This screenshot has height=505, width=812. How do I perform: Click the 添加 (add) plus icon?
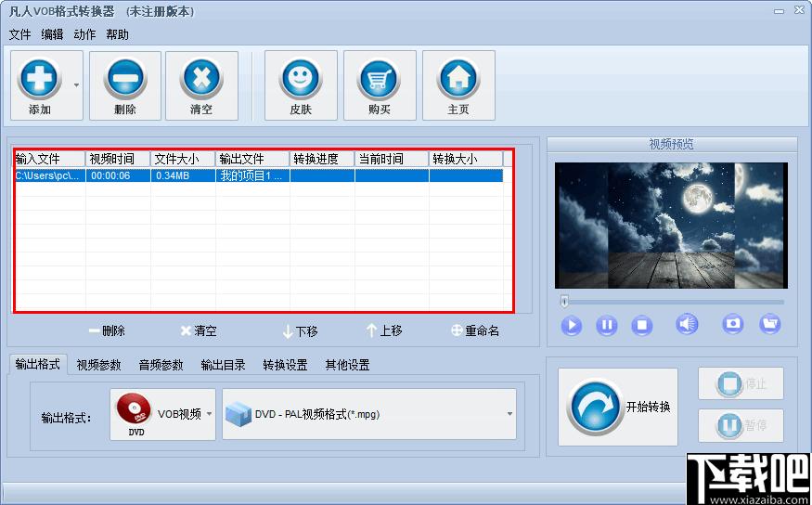pos(39,79)
